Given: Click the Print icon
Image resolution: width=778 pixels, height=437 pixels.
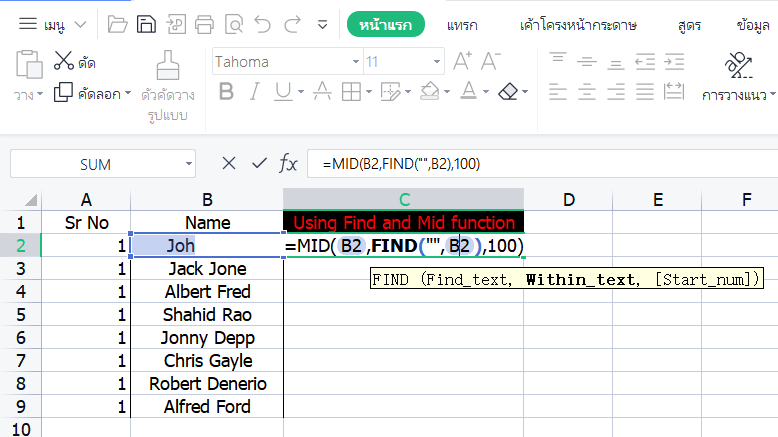Looking at the screenshot, I should [x=204, y=24].
